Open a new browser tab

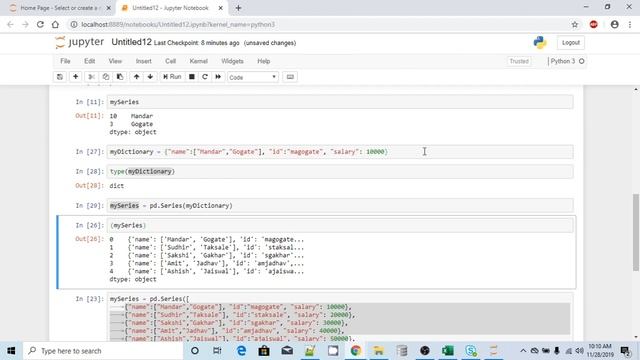point(238,8)
